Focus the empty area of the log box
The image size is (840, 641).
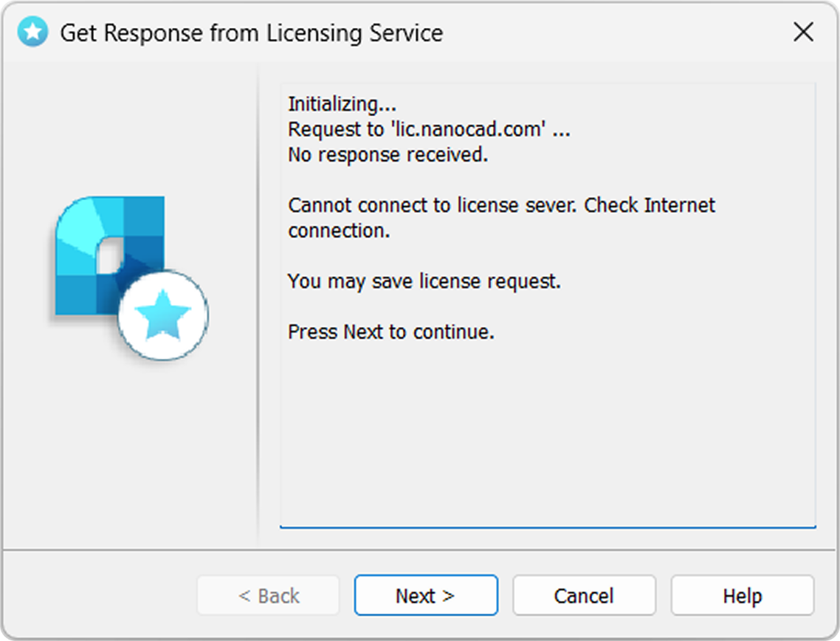pos(548,434)
